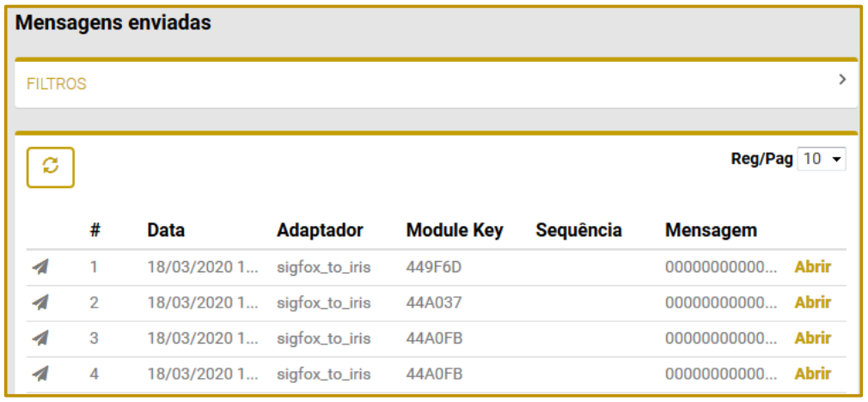Click the paper plane icon in row 4
The height and width of the screenshot is (402, 868).
(x=40, y=374)
